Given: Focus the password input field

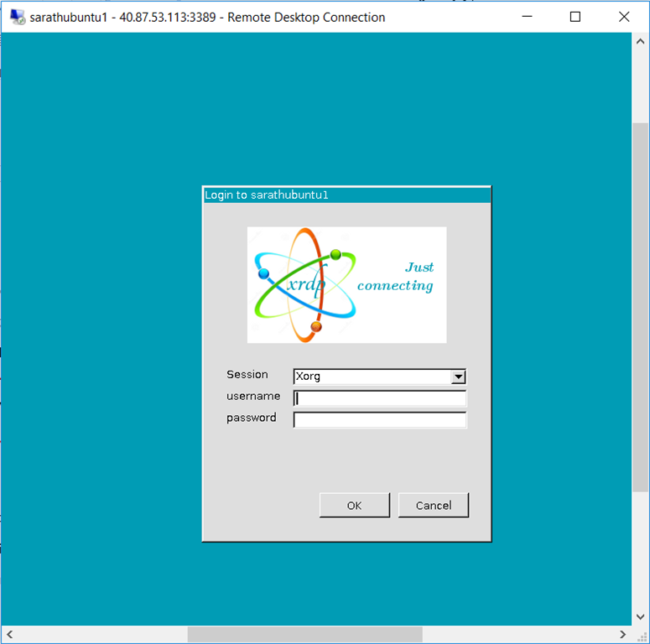Looking at the screenshot, I should coord(380,420).
